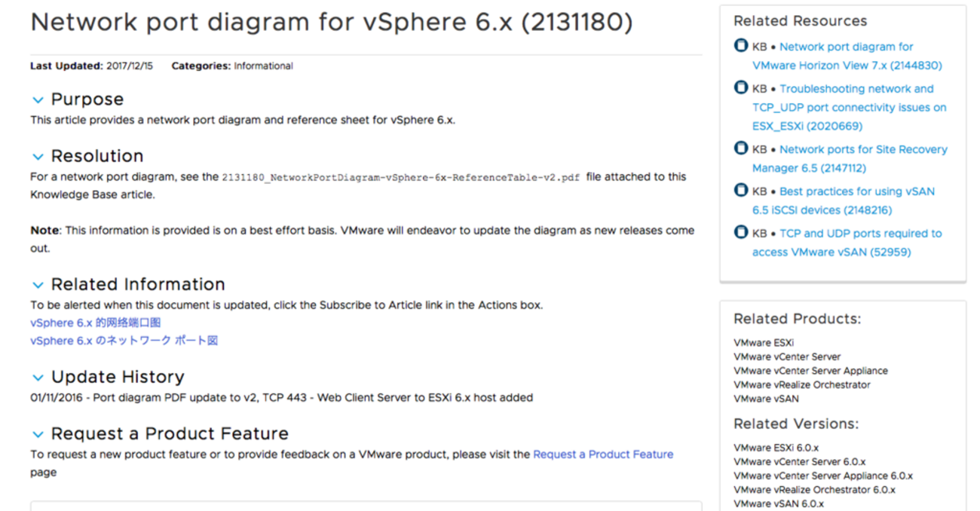The width and height of the screenshot is (980, 511).
Task: Open Network ports for Site Recovery Manager link
Action: coord(850,158)
